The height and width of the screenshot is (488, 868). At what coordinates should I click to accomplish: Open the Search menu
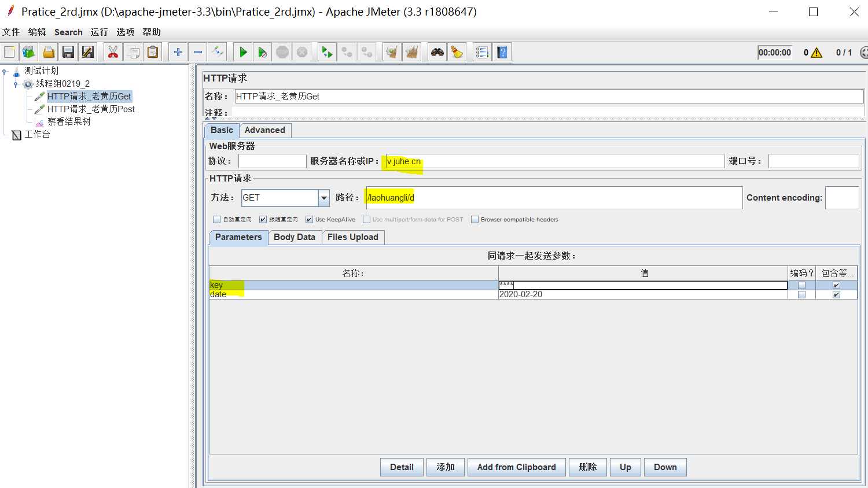(68, 32)
